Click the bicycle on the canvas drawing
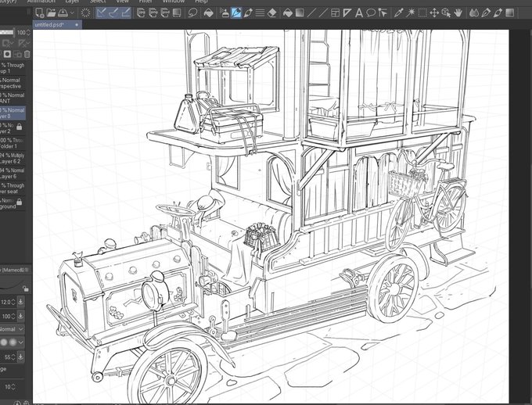Viewport: 532px width, 405px height. (426, 203)
